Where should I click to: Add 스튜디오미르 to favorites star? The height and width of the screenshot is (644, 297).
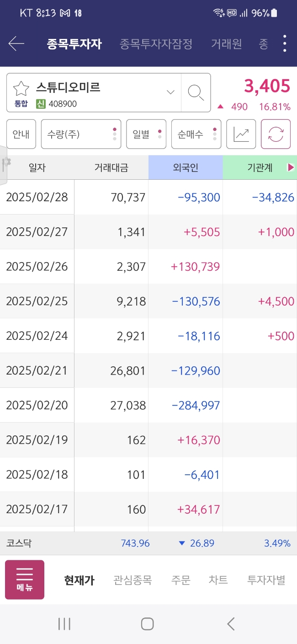21,88
